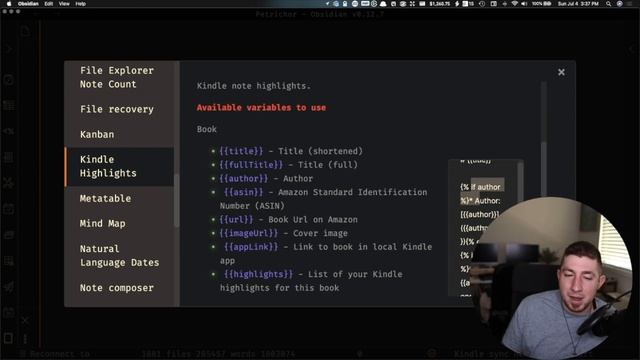Click the Apple menu icon
640x360 pixels.
pyautogui.click(x=9, y=4)
